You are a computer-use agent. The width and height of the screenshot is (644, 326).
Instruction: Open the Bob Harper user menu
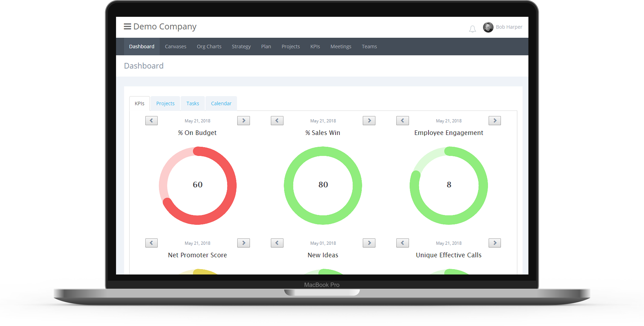point(509,27)
